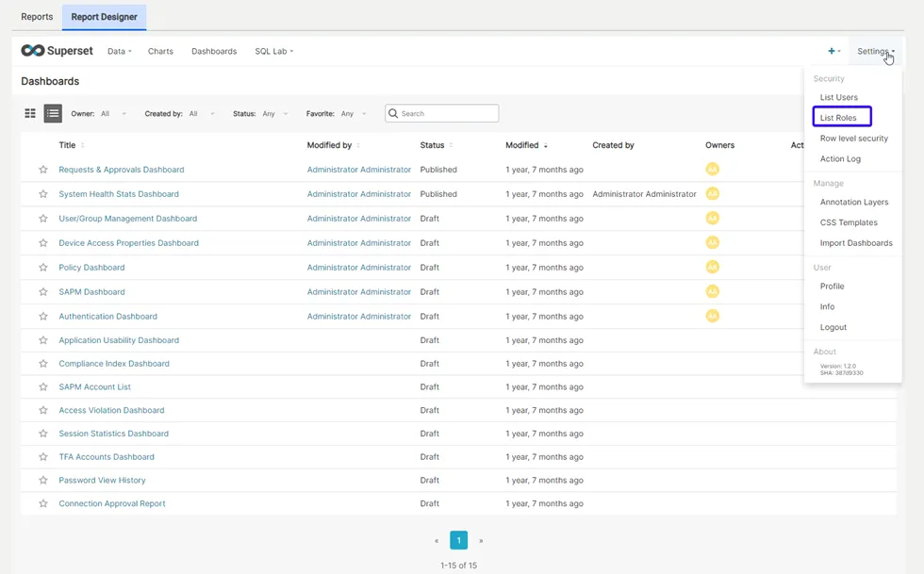The image size is (924, 574).
Task: Favorite the Requests & Approvals Dashboard star
Action: (x=42, y=170)
